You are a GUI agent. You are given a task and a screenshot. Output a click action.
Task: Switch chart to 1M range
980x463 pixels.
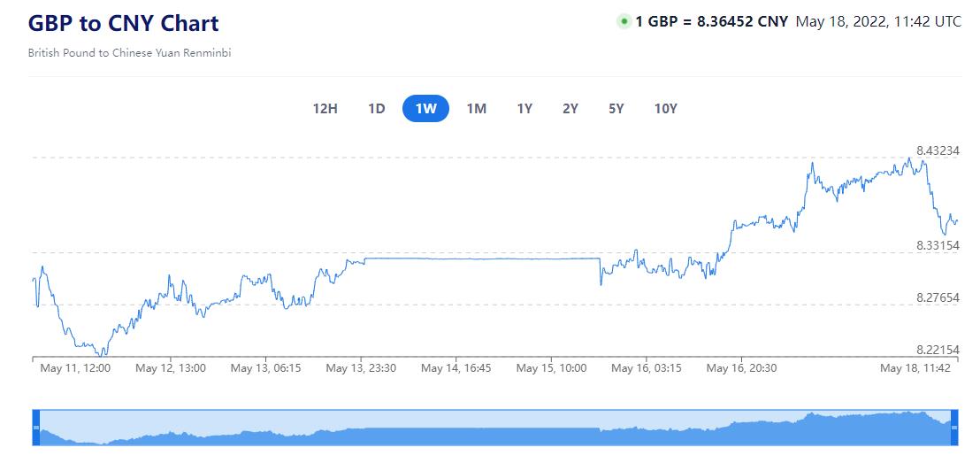[476, 109]
